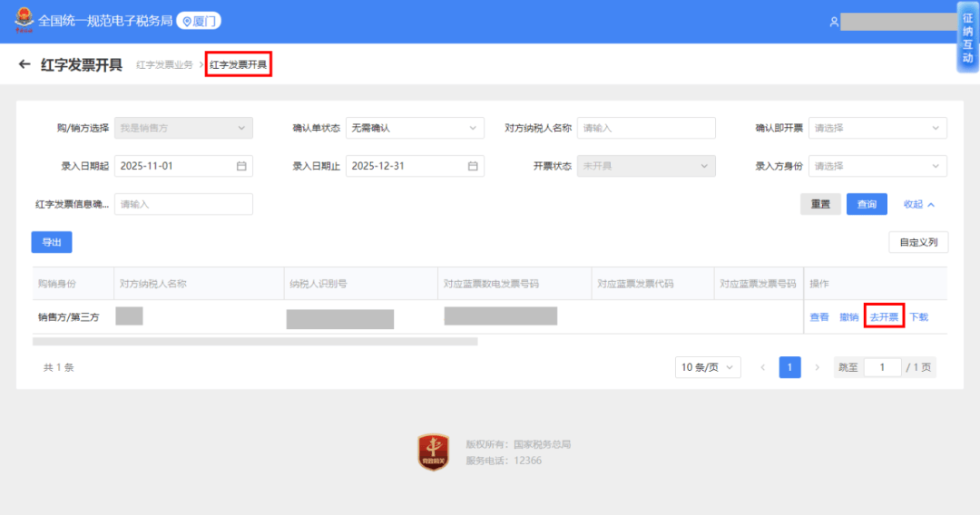This screenshot has height=515, width=980.
Task: Click the 对方纳税人名称 input field
Action: pyautogui.click(x=646, y=128)
